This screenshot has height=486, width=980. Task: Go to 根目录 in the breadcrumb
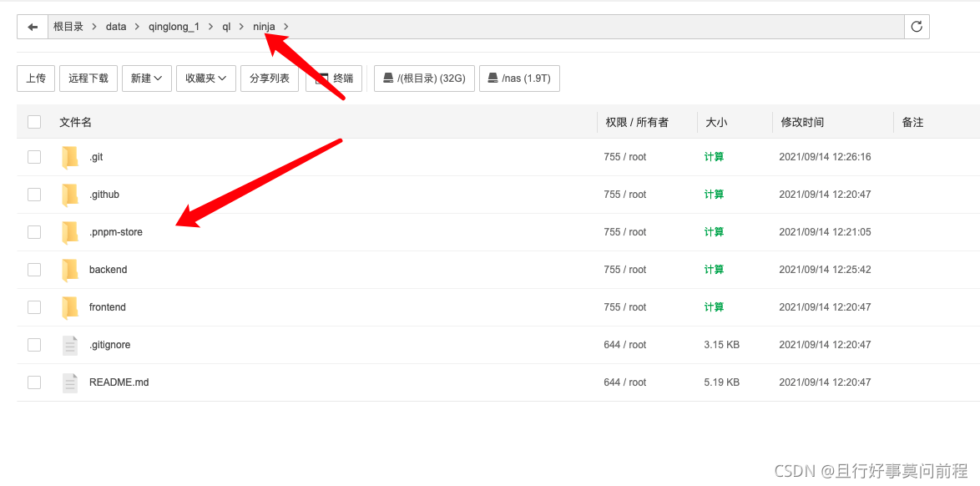tap(68, 27)
